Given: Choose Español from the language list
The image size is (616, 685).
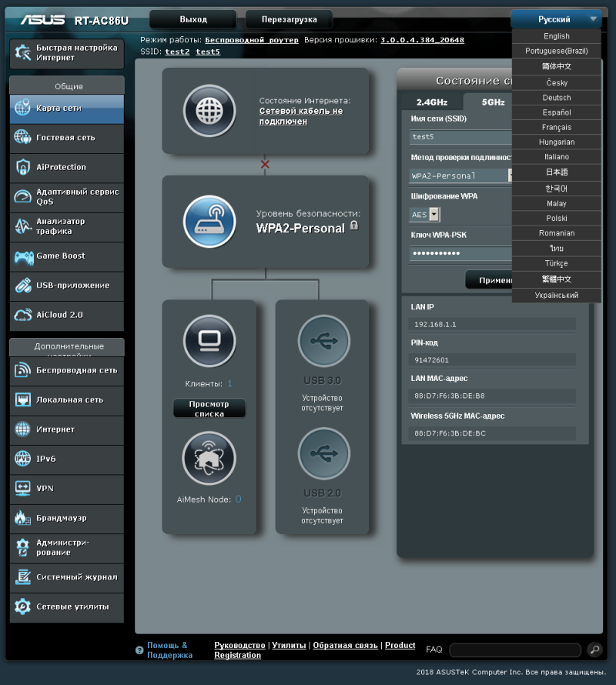Looking at the screenshot, I should click(x=557, y=112).
